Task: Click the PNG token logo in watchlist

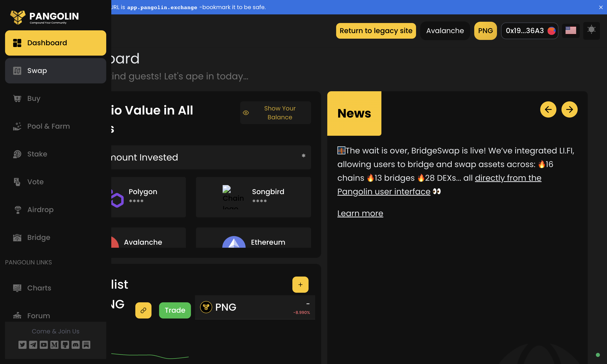Action: click(x=206, y=307)
